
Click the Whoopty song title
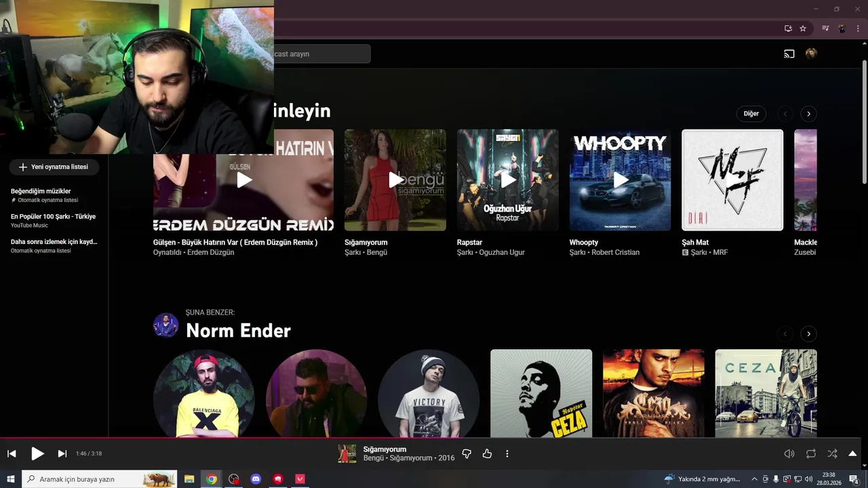584,242
